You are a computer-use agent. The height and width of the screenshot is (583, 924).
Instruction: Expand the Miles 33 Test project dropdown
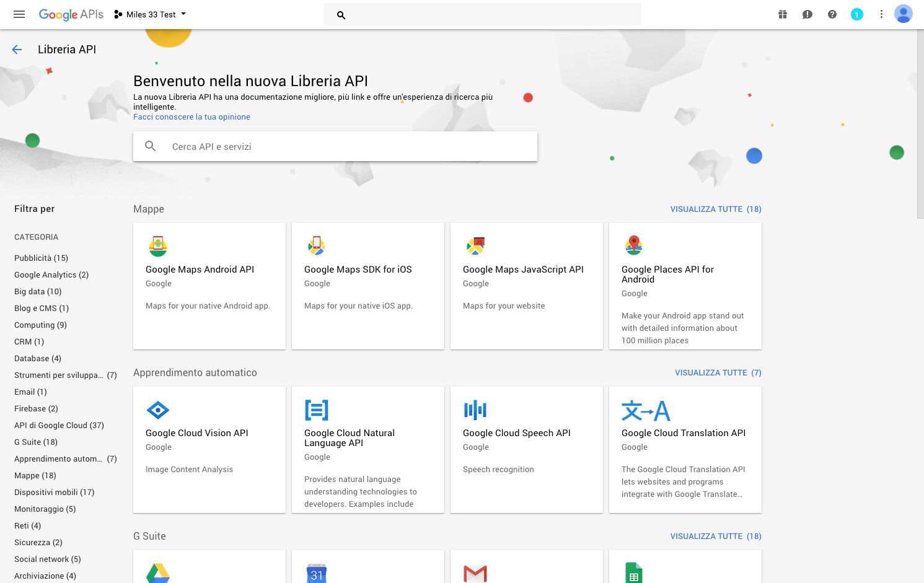[151, 14]
